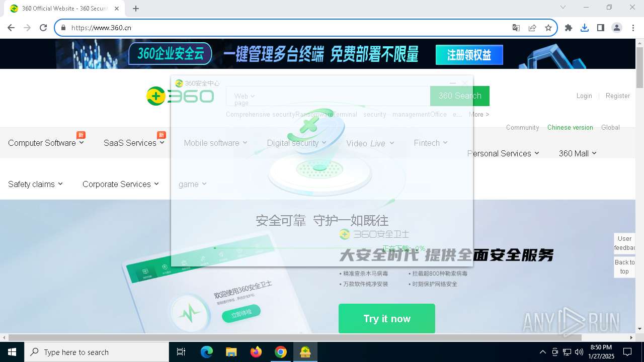Open the Chrome three-dot menu
Image resolution: width=644 pixels, height=362 pixels.
tap(632, 28)
